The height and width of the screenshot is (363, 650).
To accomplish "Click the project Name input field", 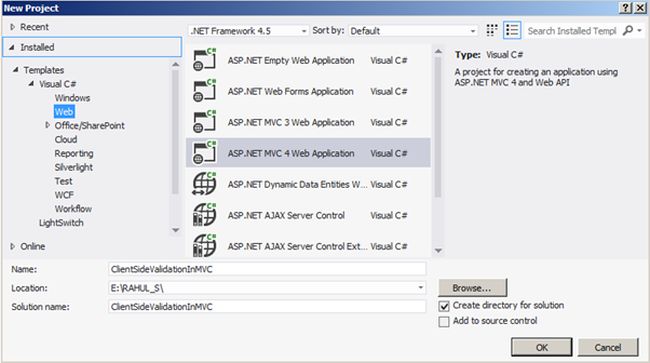I will 267,269.
